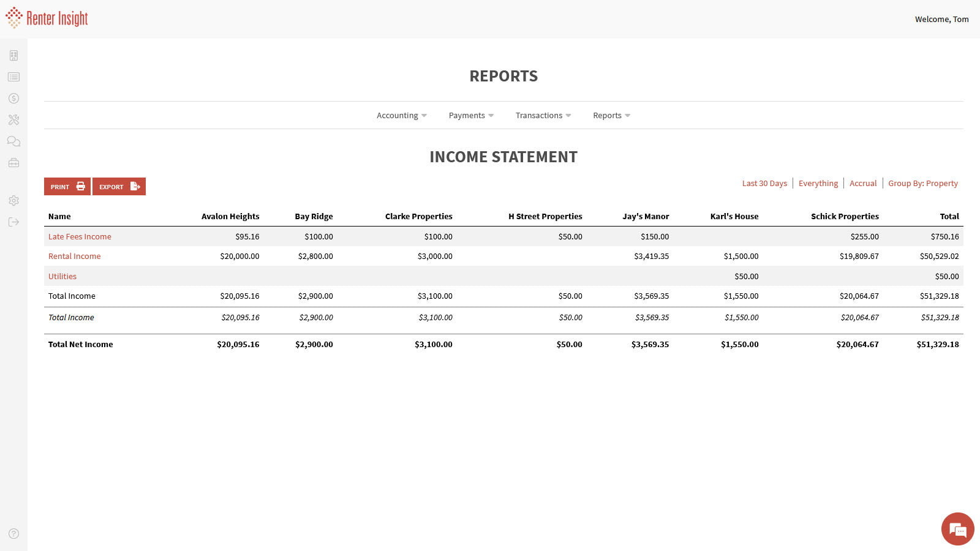The width and height of the screenshot is (980, 551).
Task: Expand the Payments menu
Action: coord(471,116)
